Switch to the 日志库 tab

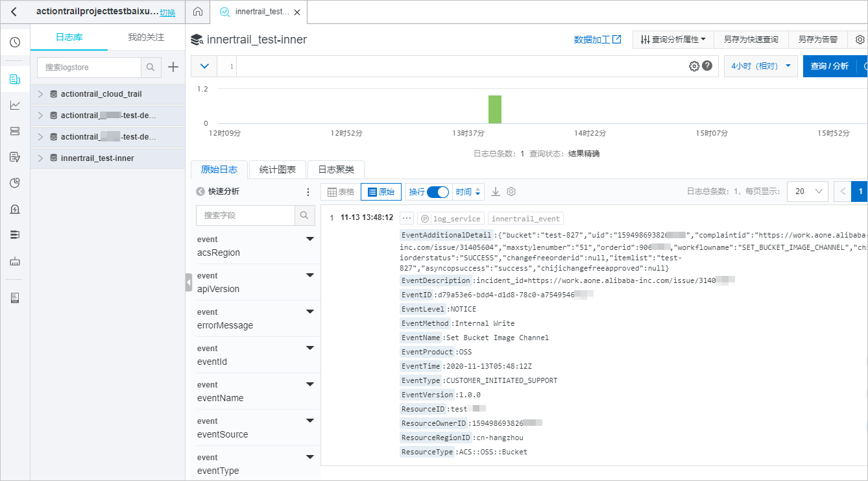69,38
